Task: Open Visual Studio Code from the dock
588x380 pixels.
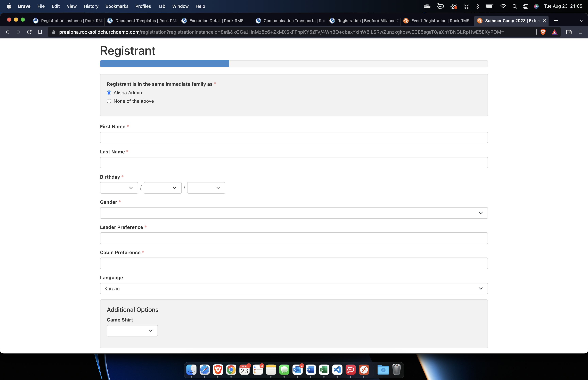Action: point(337,370)
